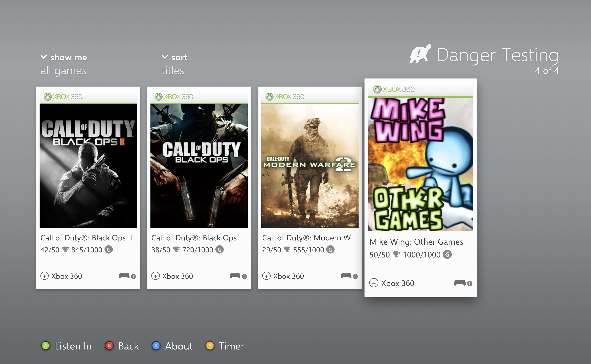Click the Xbox 360 logo on Black Ops II card
Image resolution: width=591 pixels, height=364 pixels.
pyautogui.click(x=63, y=97)
